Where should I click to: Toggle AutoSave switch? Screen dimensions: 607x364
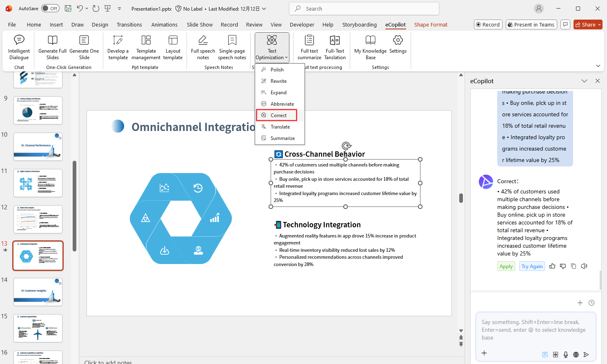(50, 9)
